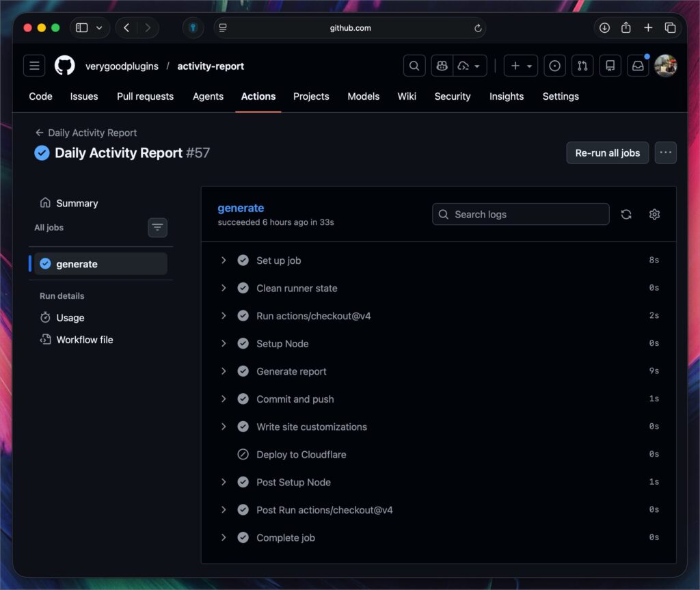Screen dimensions: 700x590
Task: Open activity-report repository link
Action: 211,66
